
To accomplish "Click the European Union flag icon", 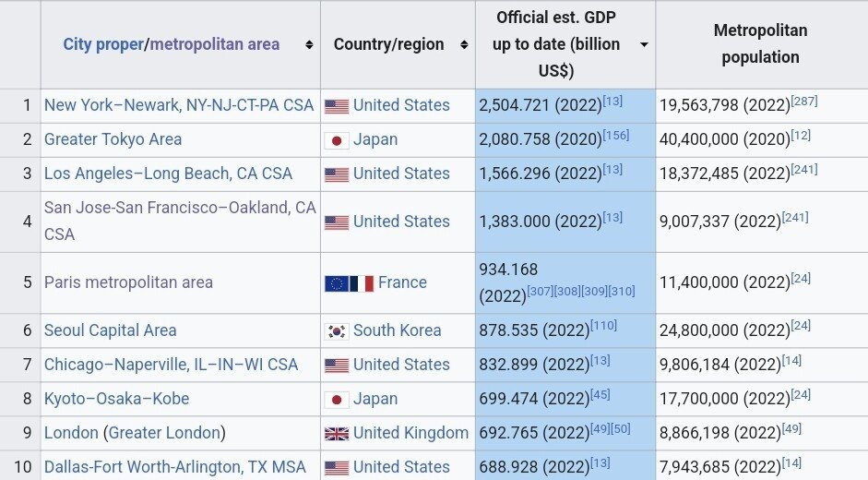I will coord(336,283).
